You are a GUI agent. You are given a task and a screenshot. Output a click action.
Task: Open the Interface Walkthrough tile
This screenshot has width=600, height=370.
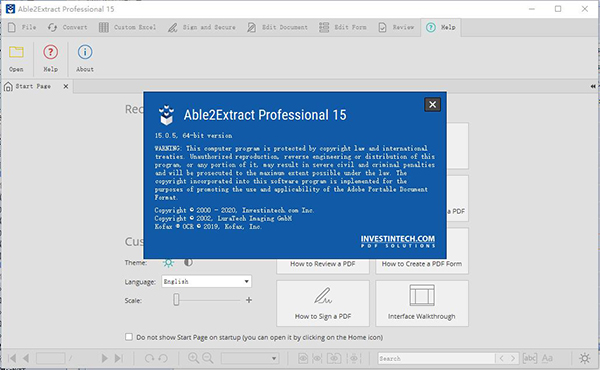[422, 303]
